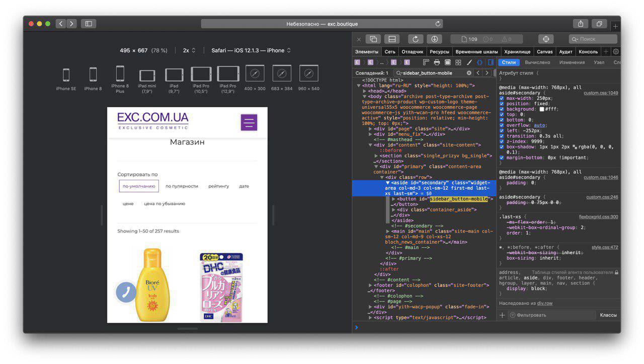Add a new CSS rule with plus
This screenshot has width=644, height=364.
502,315
